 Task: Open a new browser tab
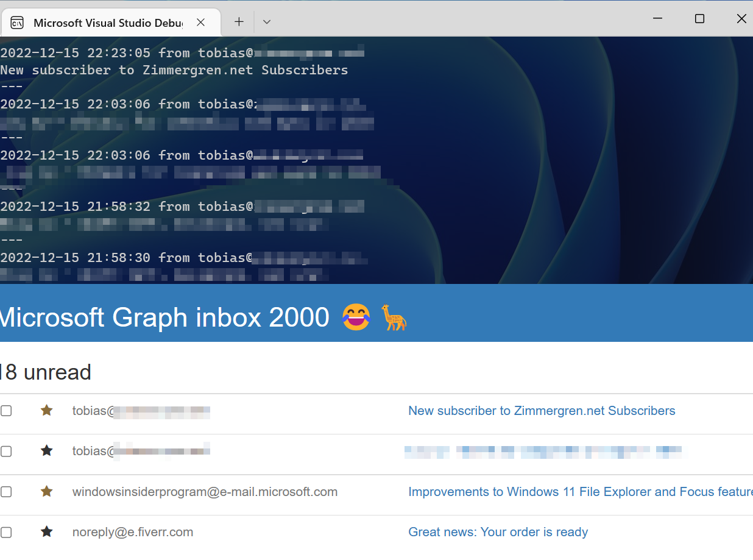coord(238,21)
